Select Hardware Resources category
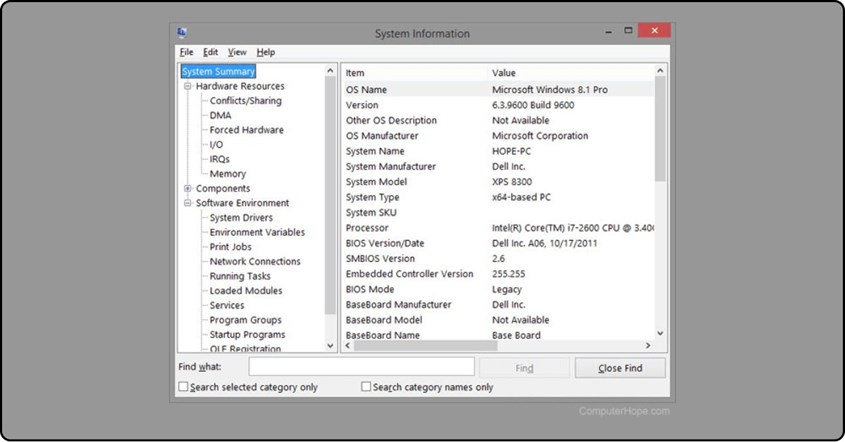Screen dimensions: 845x442 point(240,86)
